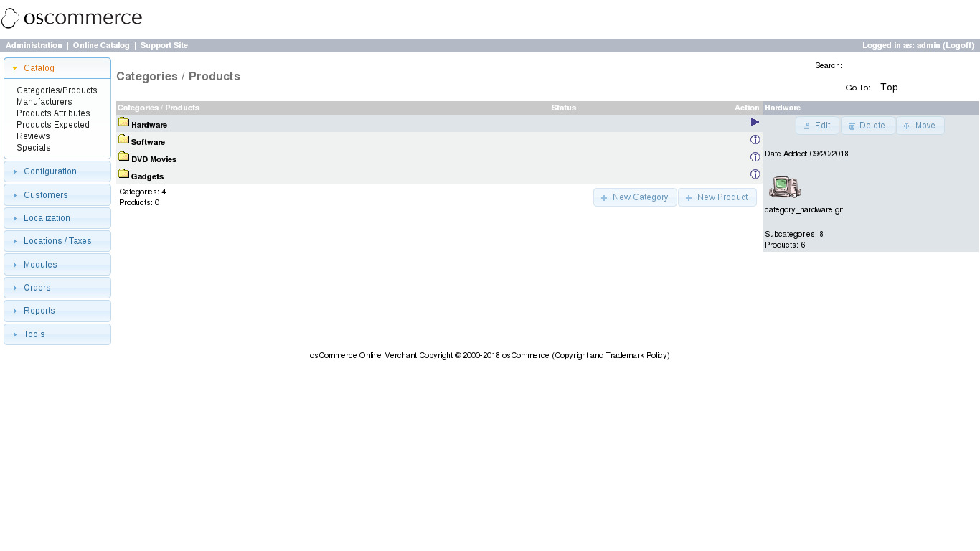
Task: Click the arrow icon in Hardware row
Action: [755, 123]
